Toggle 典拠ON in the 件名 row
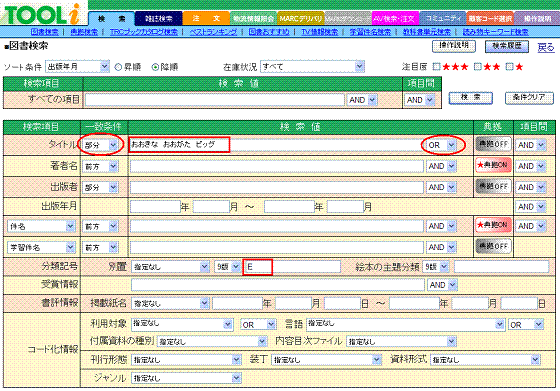 tap(493, 225)
